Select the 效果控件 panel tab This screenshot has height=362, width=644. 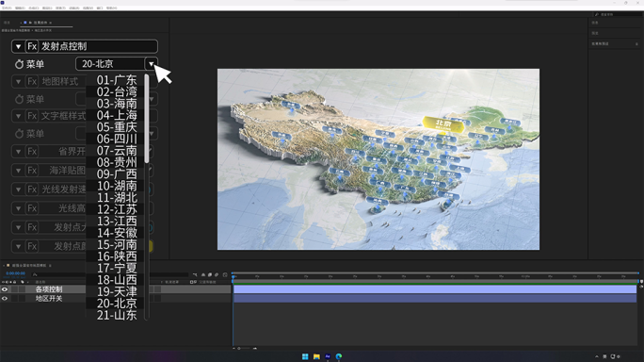point(40,23)
